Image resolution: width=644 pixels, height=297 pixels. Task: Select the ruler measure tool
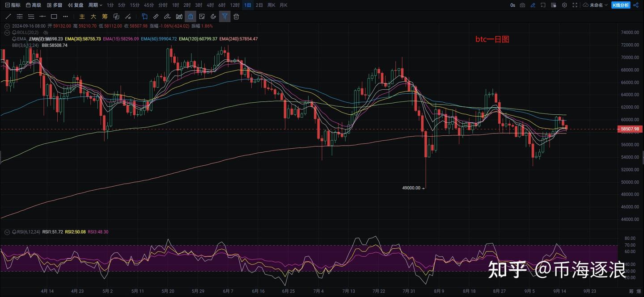pyautogui.click(x=156, y=17)
